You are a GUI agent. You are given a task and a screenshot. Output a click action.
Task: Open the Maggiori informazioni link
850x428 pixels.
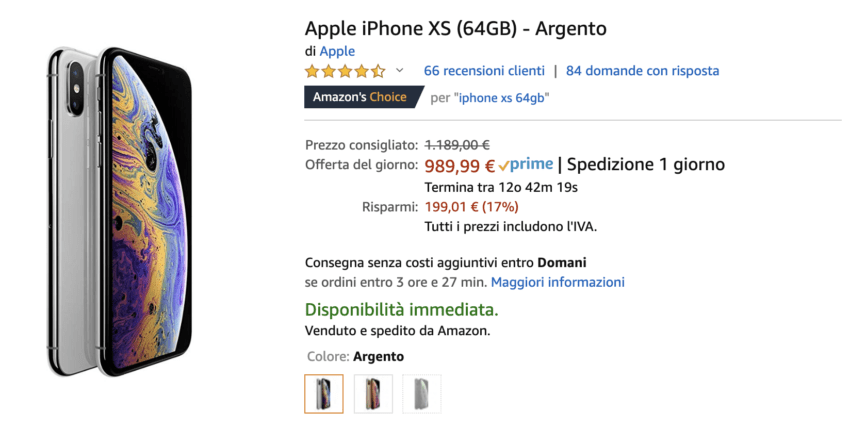tap(557, 282)
